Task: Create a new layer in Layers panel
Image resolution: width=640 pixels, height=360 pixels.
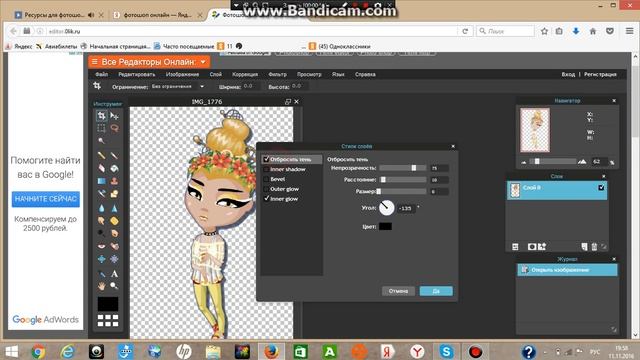Action: [584, 247]
